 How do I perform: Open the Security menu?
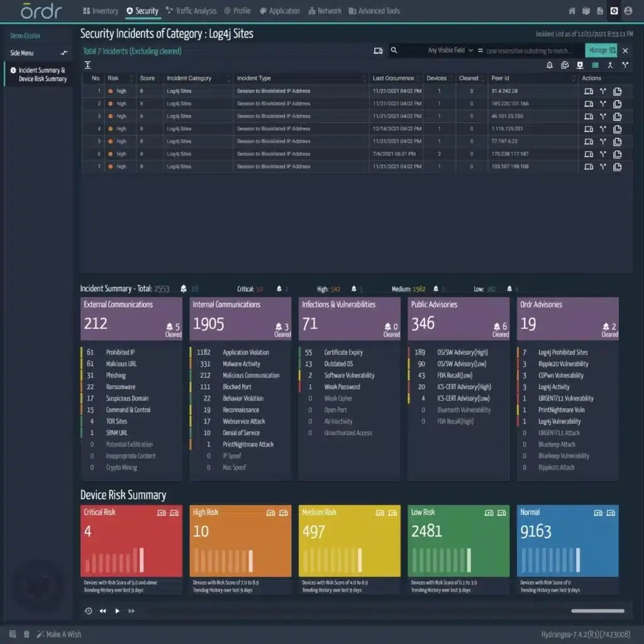(143, 11)
